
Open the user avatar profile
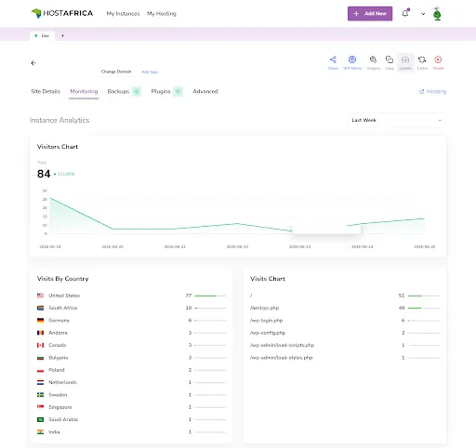pos(437,14)
